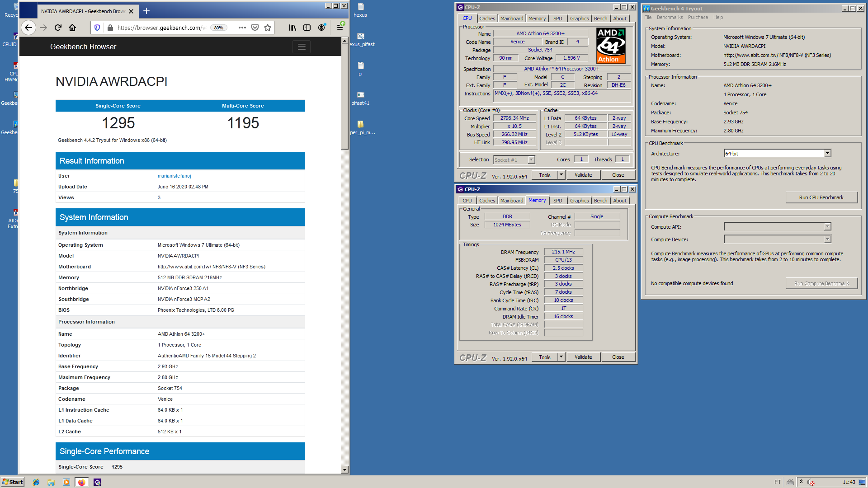
Task: Open SPD tab in top CPU-Z
Action: [558, 19]
